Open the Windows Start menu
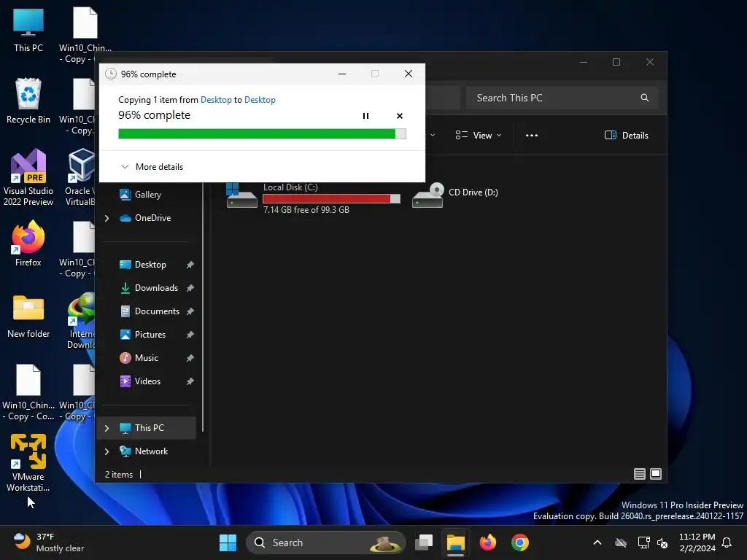Image resolution: width=747 pixels, height=560 pixels. [228, 542]
